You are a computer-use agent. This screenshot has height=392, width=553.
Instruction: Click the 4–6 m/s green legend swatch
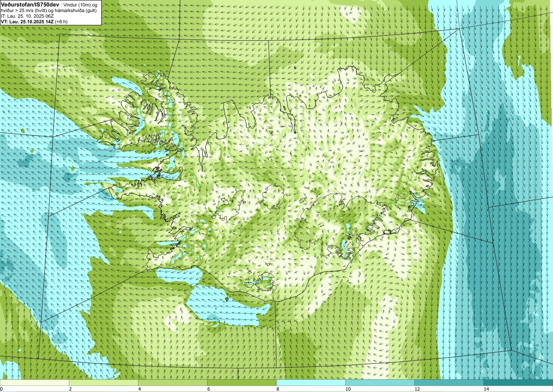coord(173,383)
